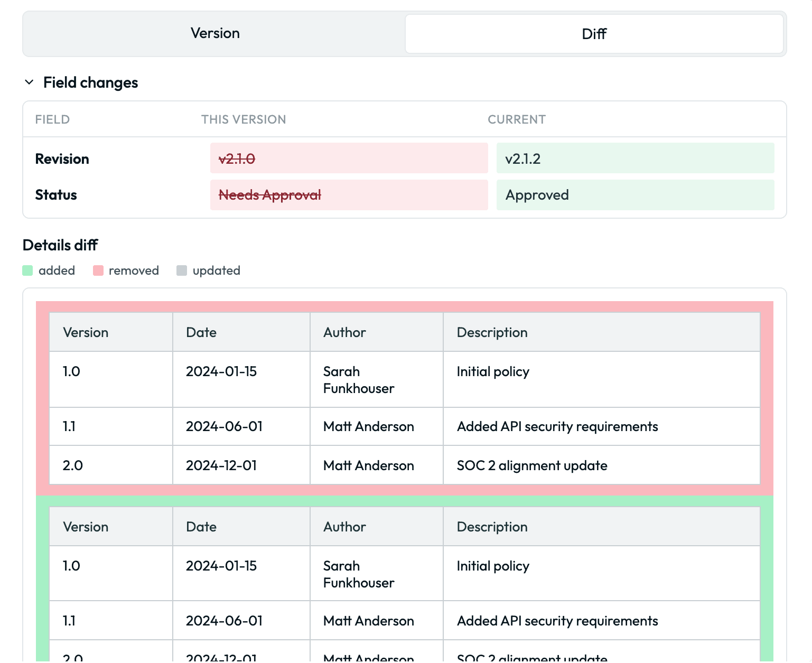Click Initial policy in added table
Viewport: 812px width, 663px height.
[x=493, y=566]
